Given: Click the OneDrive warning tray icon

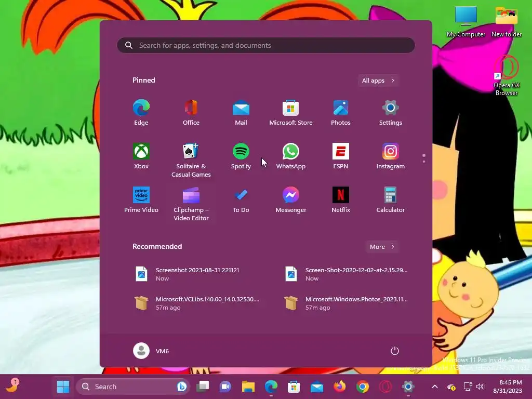Looking at the screenshot, I should point(451,387).
